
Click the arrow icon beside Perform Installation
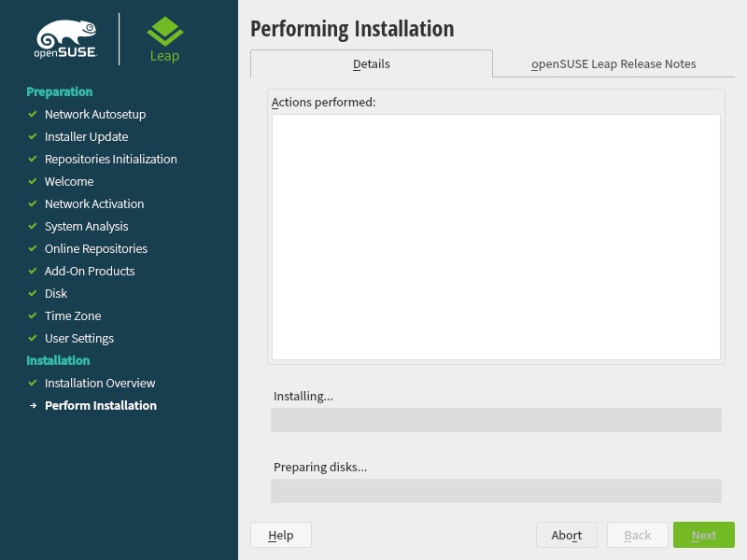point(33,406)
